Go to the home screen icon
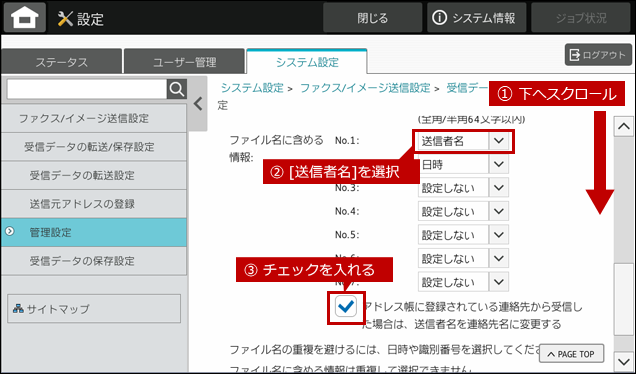The width and height of the screenshot is (636, 374). coord(24,18)
